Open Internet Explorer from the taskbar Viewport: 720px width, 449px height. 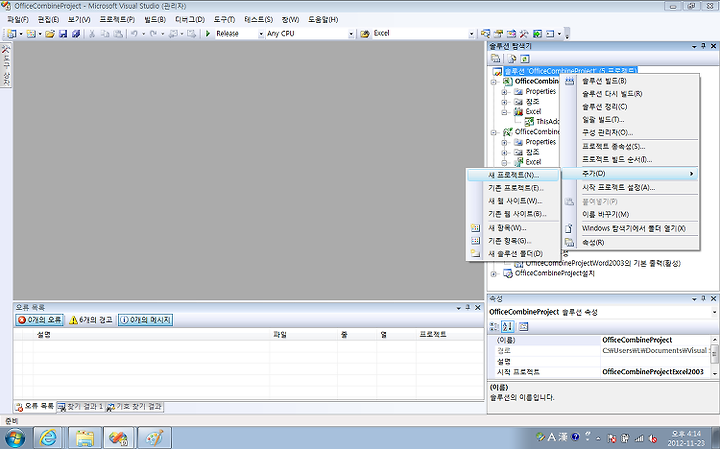[48, 438]
